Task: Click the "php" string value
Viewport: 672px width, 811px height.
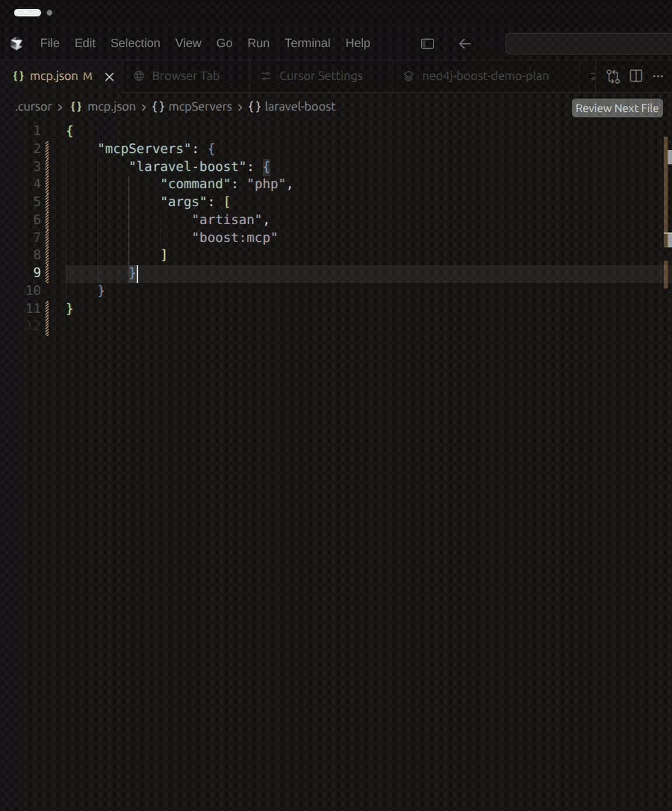Action: (x=267, y=184)
